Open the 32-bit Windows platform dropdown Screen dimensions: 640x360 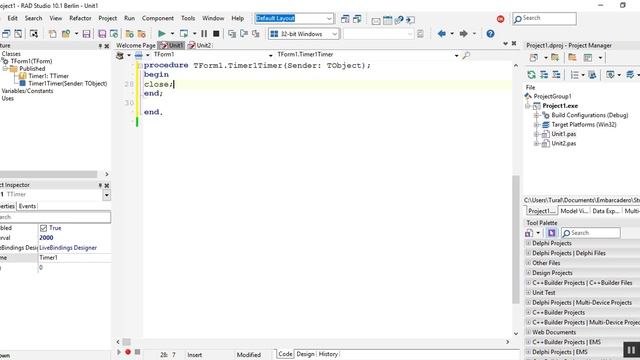[x=335, y=34]
